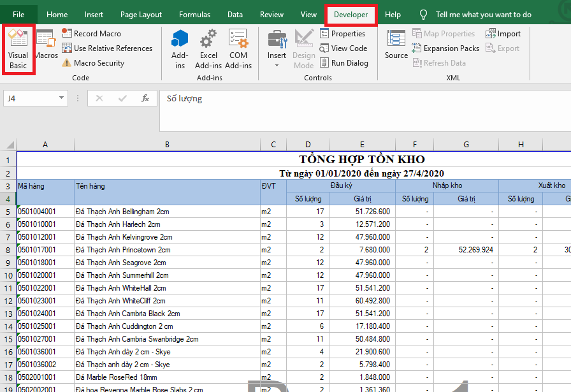This screenshot has width=571, height=392.
Task: Click the Insert Function fx icon
Action: 145,98
